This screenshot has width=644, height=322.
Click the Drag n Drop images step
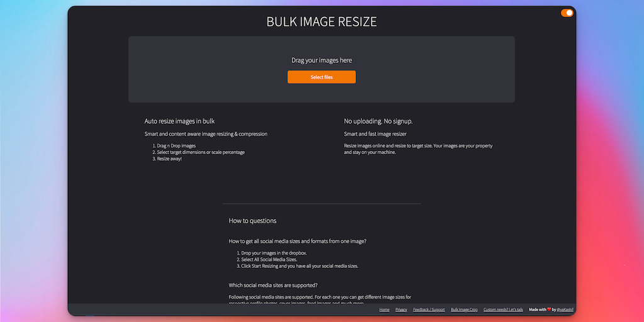click(x=176, y=146)
